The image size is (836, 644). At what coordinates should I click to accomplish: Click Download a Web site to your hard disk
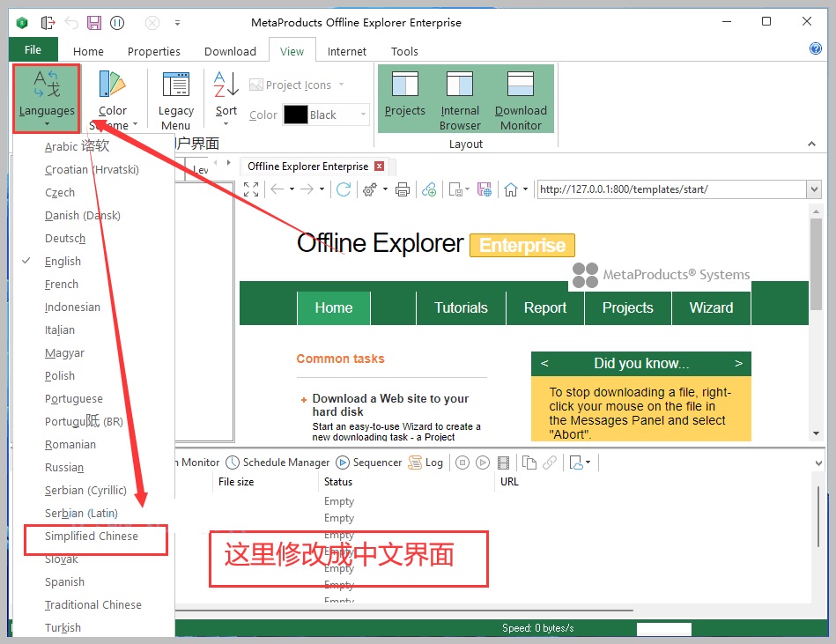(x=390, y=405)
